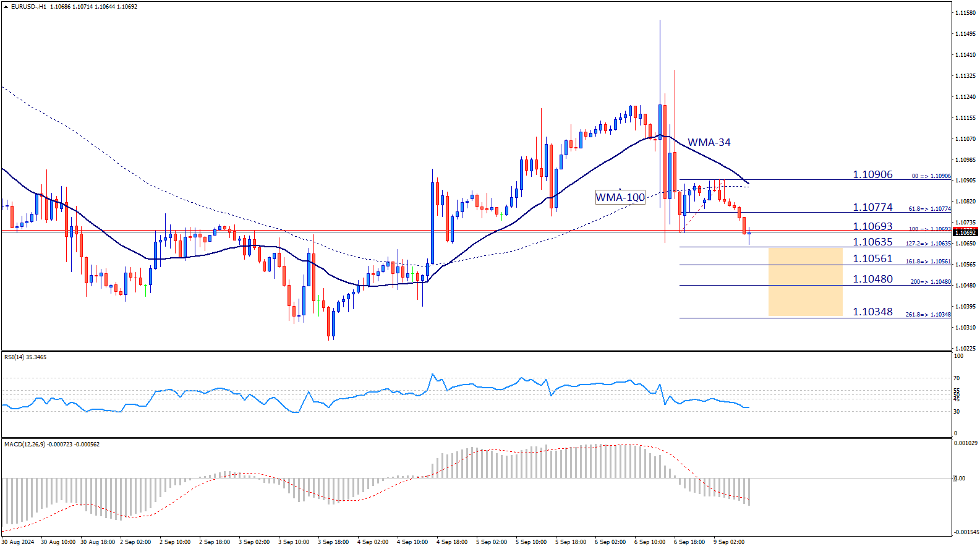Screen dimensions: 980x549
Task: Click the 6 Sep 10:00 time axis label
Action: (x=649, y=542)
